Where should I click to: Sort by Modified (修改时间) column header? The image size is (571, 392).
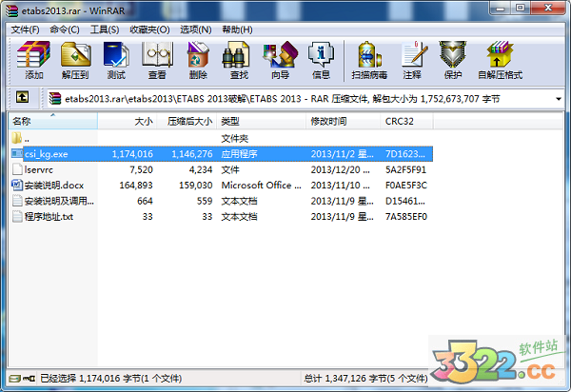tap(343, 121)
